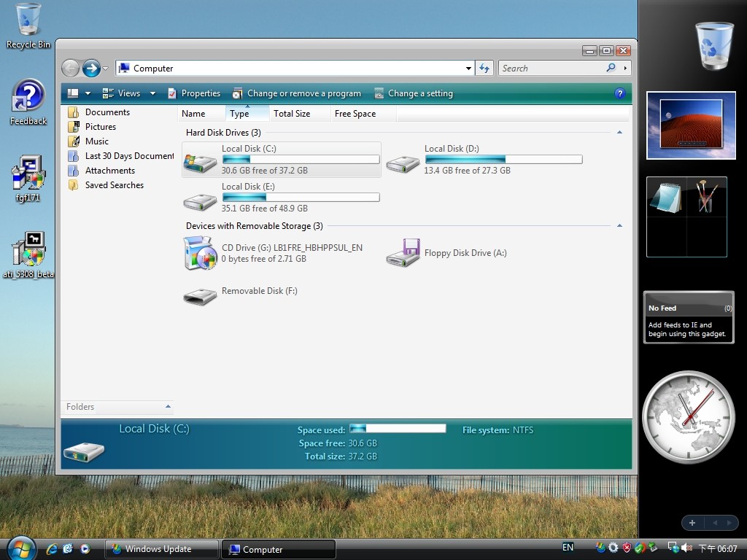Select the Local Disk (C:) drive icon
This screenshot has width=747, height=560.
click(x=200, y=163)
